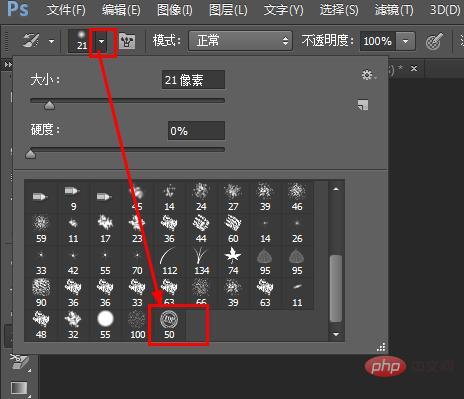
Task: Select the dry brush preset 44
Action: point(201,229)
